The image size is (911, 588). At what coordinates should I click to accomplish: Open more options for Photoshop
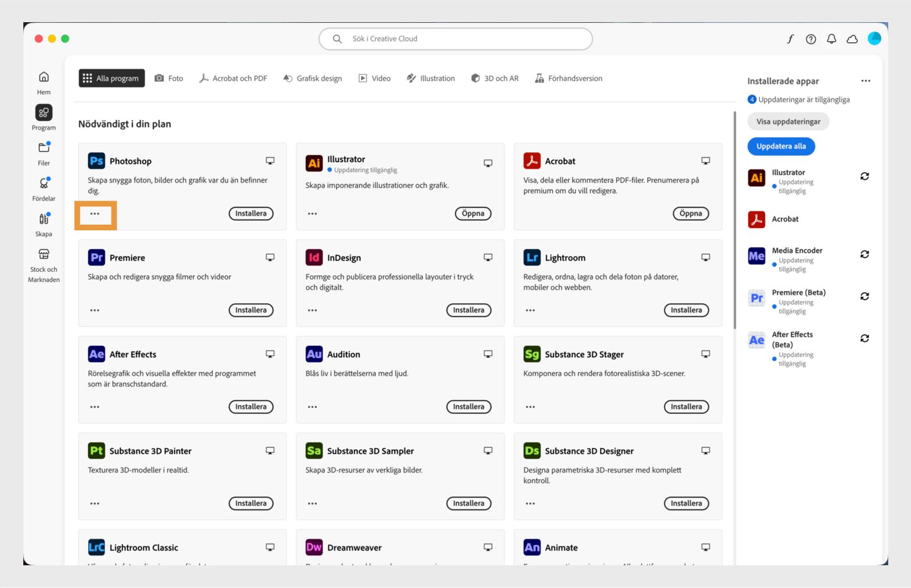click(95, 214)
